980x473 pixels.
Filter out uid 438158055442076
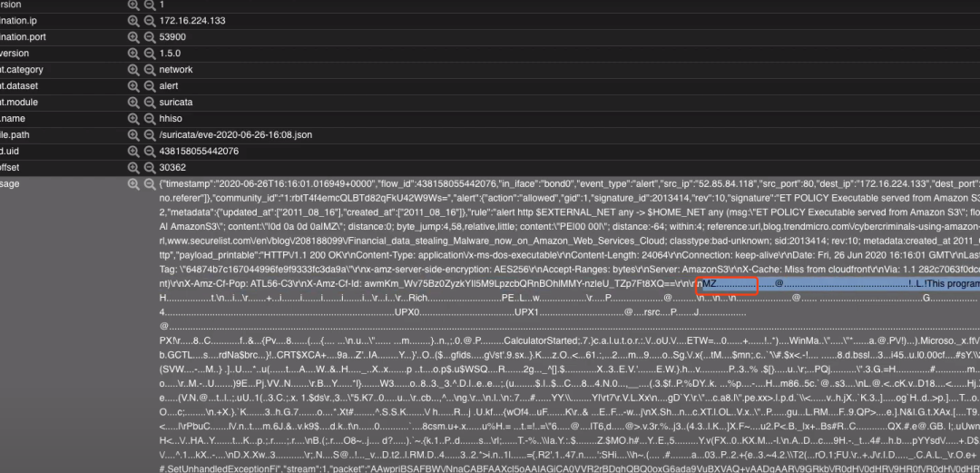(x=150, y=152)
